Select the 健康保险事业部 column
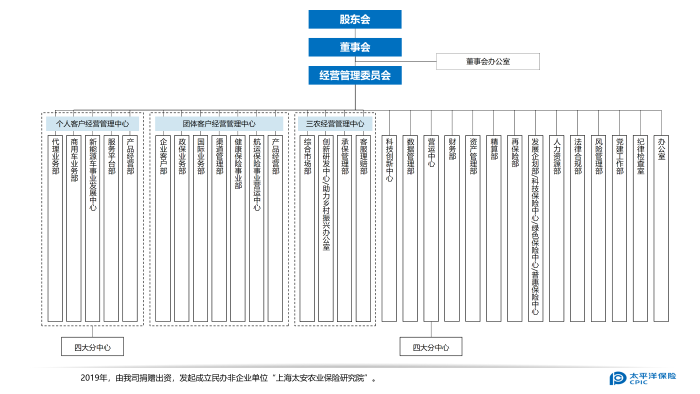700x394 pixels. pos(238,228)
